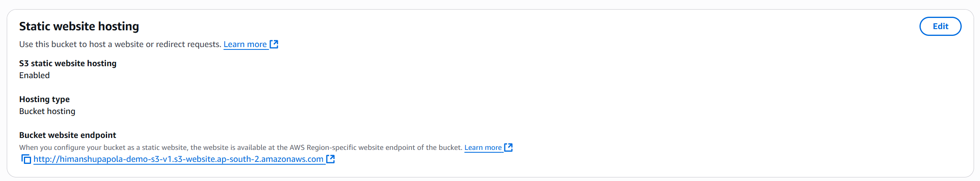The width and height of the screenshot is (980, 181).
Task: Open the Learn more link about website endpoints
Action: [x=483, y=148]
